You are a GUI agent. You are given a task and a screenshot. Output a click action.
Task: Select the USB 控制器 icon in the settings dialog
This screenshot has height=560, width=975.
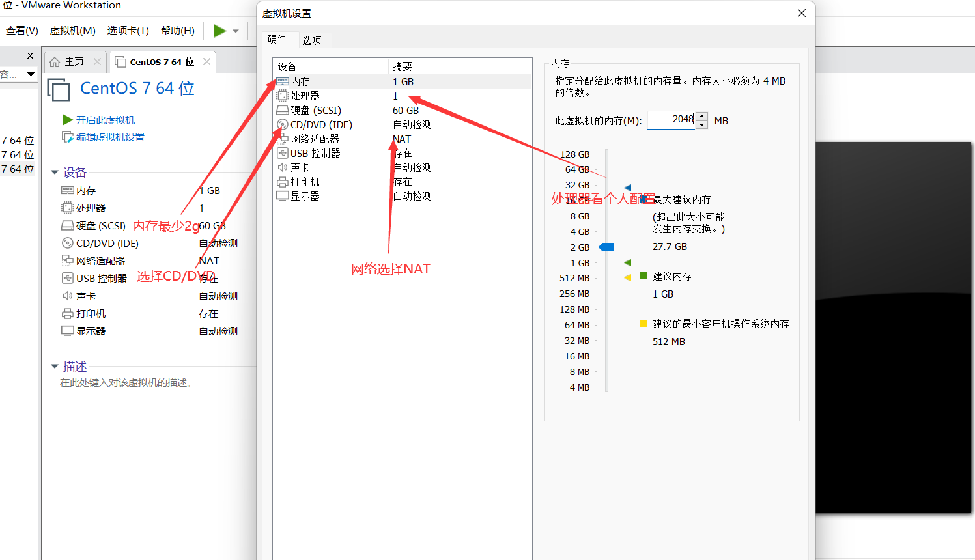pyautogui.click(x=283, y=153)
